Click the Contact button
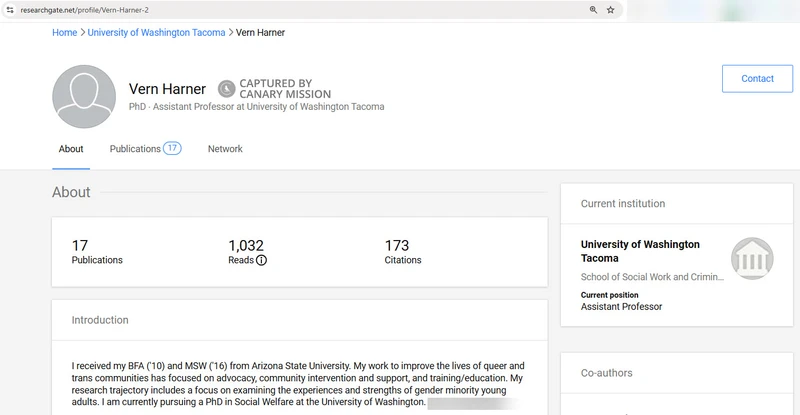Viewport: 800px width, 415px height. [x=757, y=79]
